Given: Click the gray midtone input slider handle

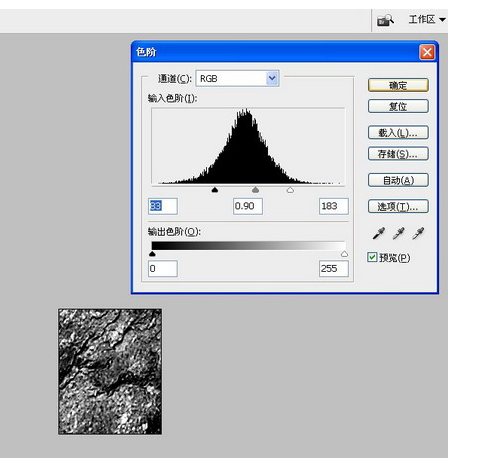Looking at the screenshot, I should click(256, 190).
